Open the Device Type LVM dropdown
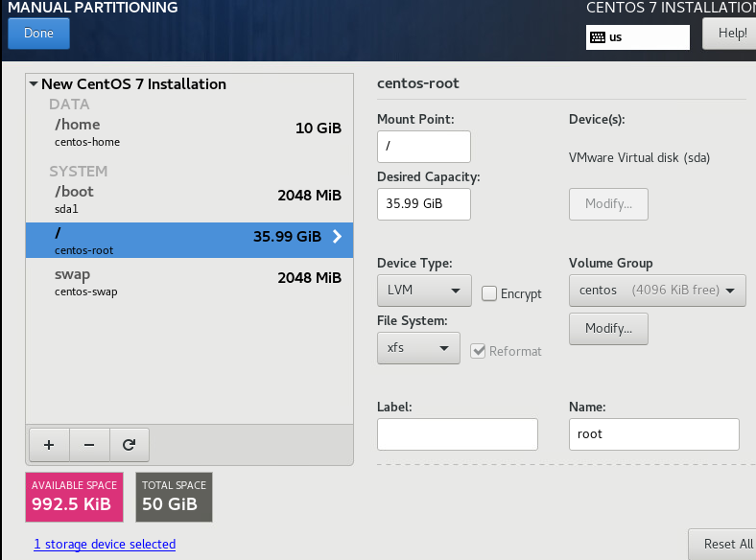The height and width of the screenshot is (560, 756). (424, 291)
